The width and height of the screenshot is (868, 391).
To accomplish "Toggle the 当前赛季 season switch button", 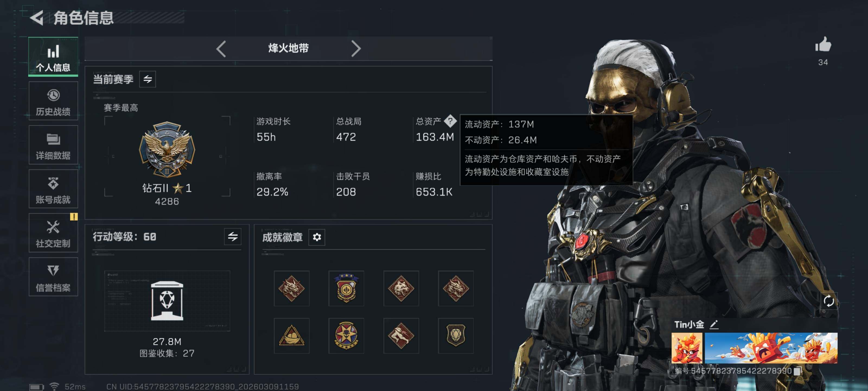I will pos(148,79).
